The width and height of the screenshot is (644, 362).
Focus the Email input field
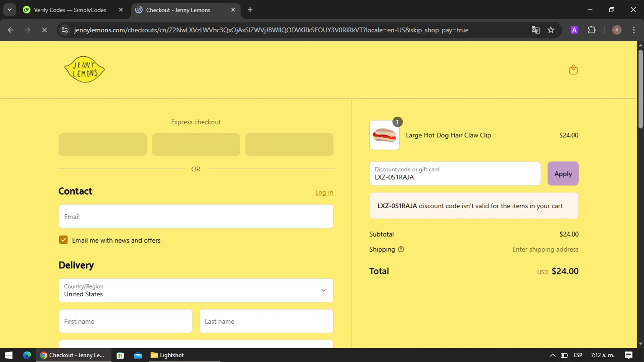point(196,216)
